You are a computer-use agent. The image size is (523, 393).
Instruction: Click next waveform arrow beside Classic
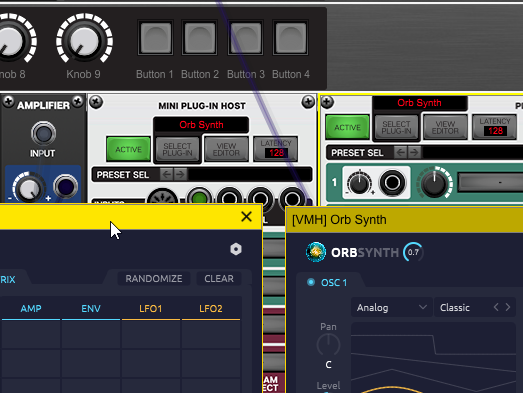(508, 307)
